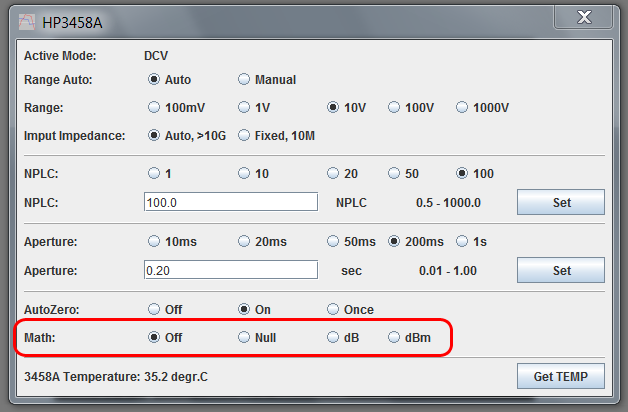Pick the 1V range option
This screenshot has height=412, width=628.
[x=244, y=107]
